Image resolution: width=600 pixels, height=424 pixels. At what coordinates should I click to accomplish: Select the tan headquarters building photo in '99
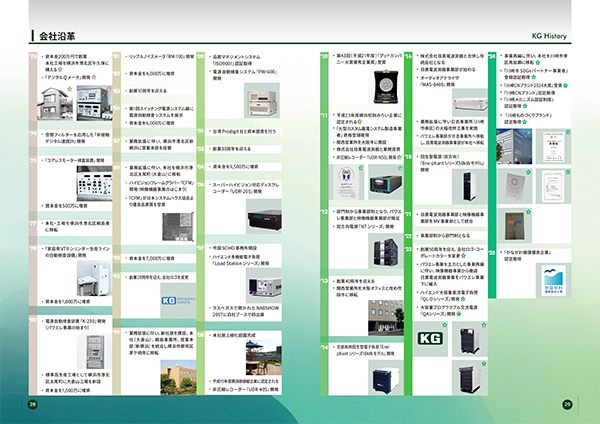pyautogui.click(x=178, y=378)
